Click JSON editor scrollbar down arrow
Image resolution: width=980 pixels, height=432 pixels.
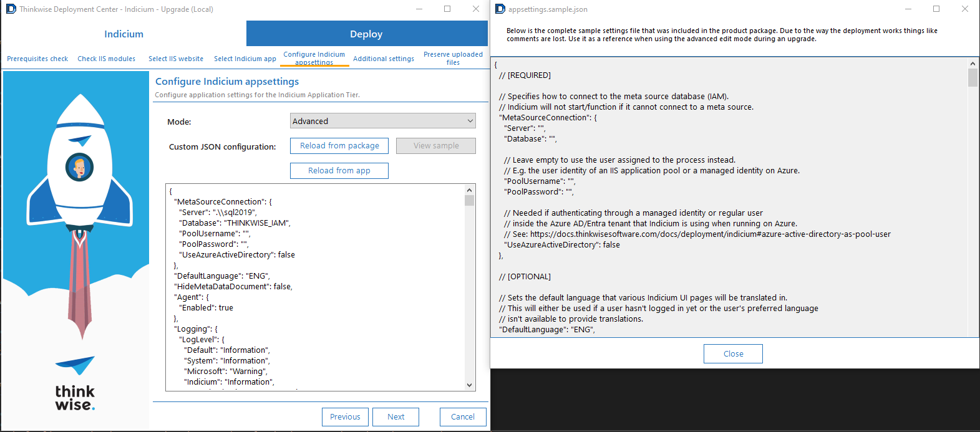click(x=470, y=385)
